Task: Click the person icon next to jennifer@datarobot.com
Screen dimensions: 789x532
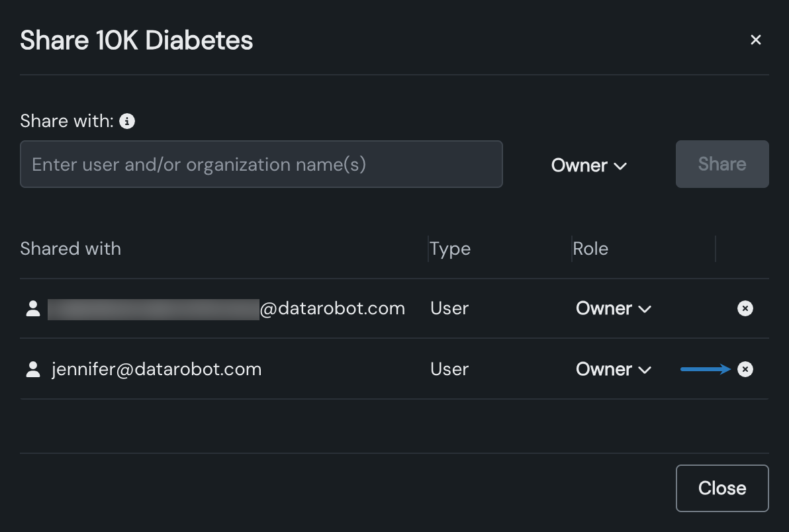Action: tap(32, 369)
